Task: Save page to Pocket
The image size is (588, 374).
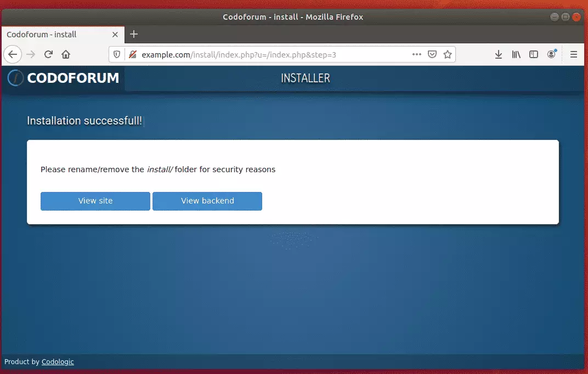Action: click(432, 54)
